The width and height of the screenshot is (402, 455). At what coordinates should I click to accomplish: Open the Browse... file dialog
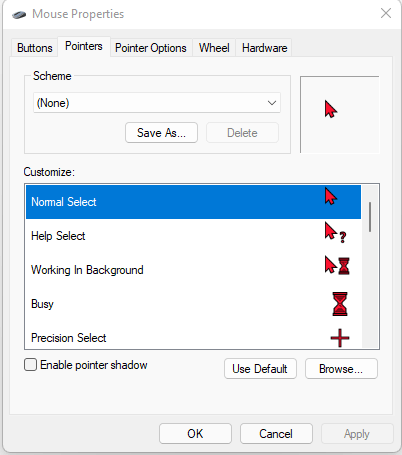click(341, 369)
